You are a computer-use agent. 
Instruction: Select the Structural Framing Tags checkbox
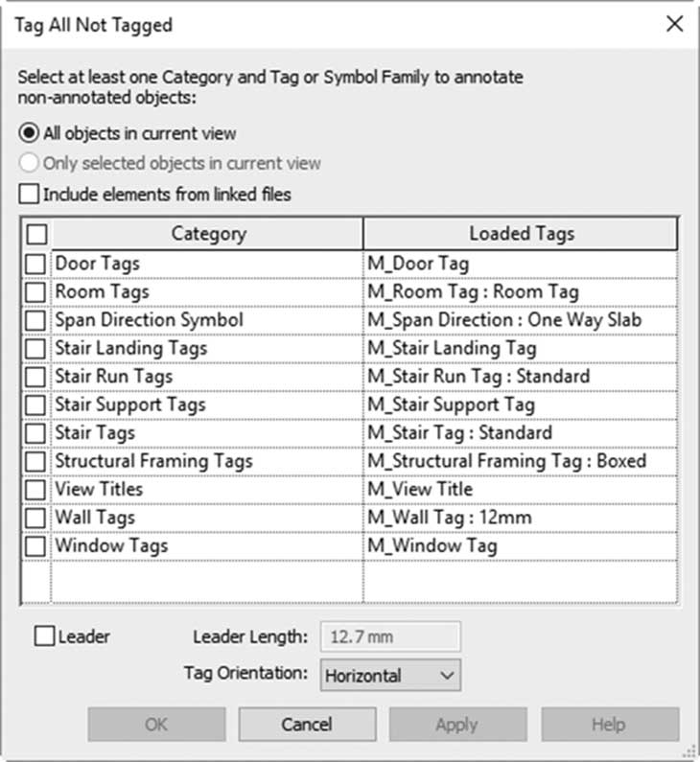tap(35, 462)
